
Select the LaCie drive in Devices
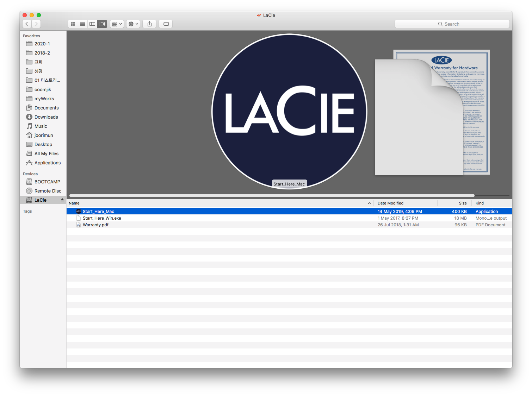point(43,200)
